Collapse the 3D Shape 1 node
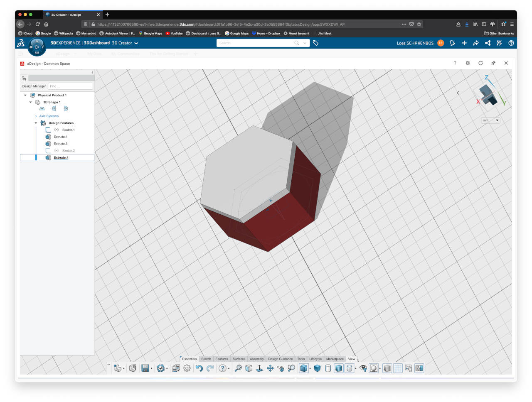This screenshot has width=532, height=402. (x=31, y=102)
